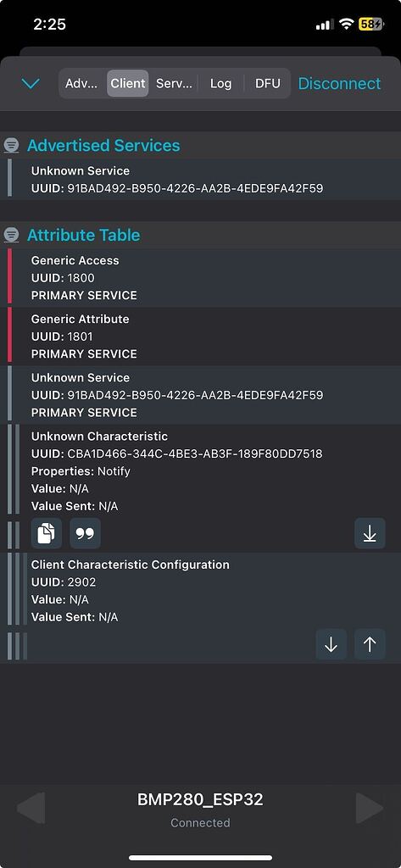Go to previous device with left triangle
Screen dimensions: 401x868
tap(31, 808)
